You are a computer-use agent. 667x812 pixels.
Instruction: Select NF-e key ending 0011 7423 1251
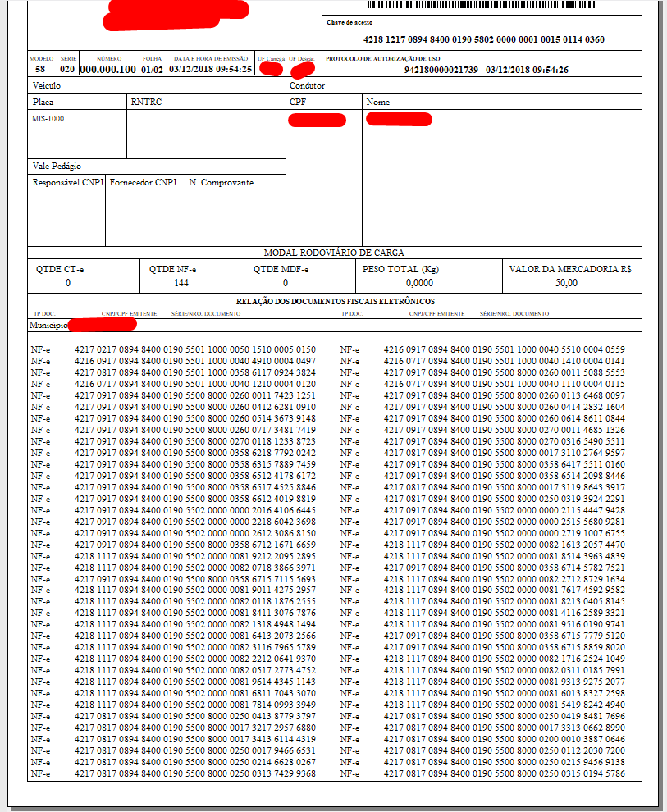click(x=194, y=395)
